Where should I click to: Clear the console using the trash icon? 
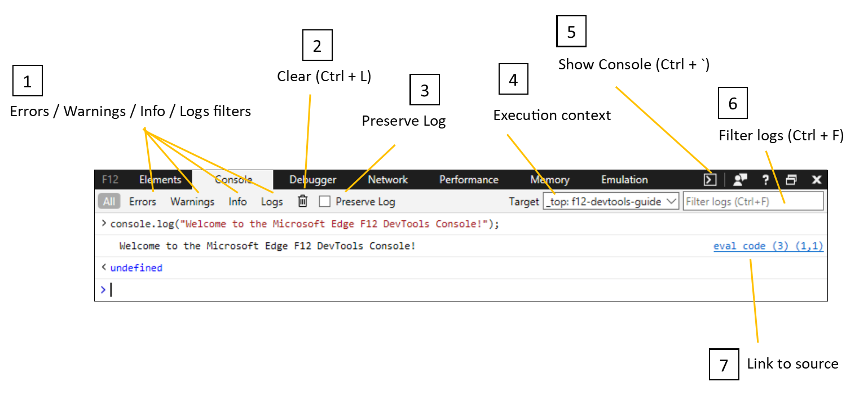click(302, 201)
